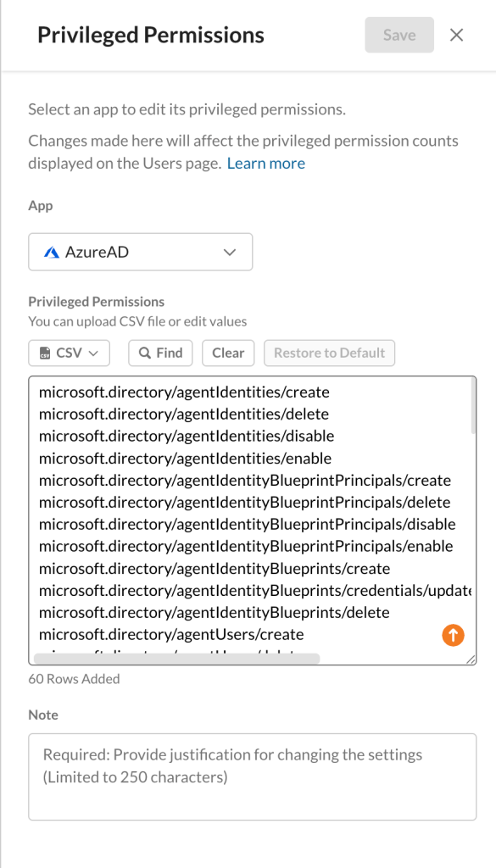Open the Learn more link
Viewport: 496px width, 868px height.
pos(266,164)
